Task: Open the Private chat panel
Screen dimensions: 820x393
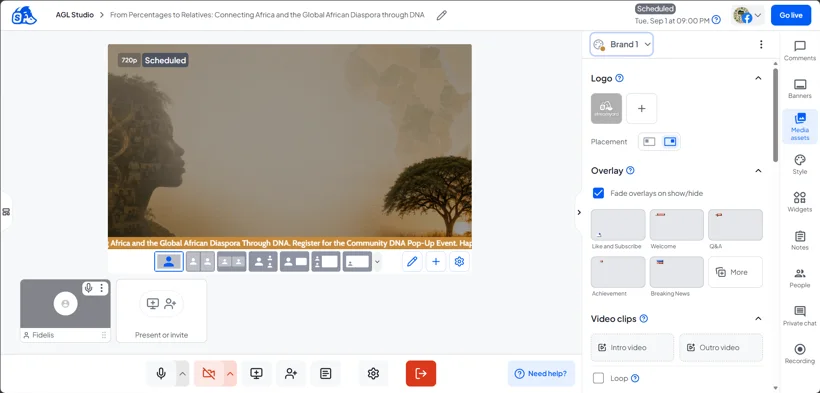Action: tap(800, 316)
